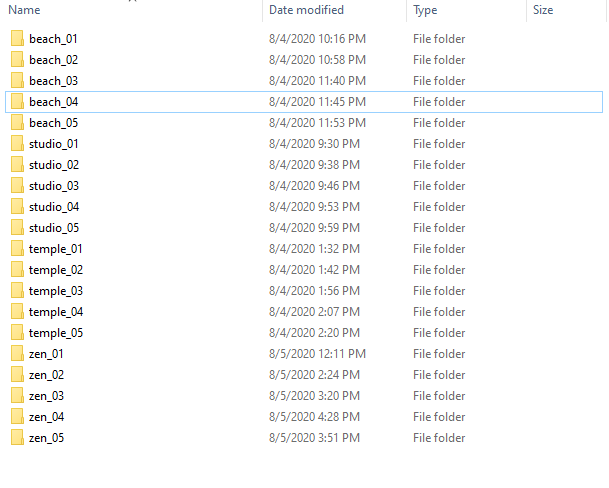This screenshot has height=488, width=609.
Task: Click the zen_05 folder icon
Action: [17, 437]
